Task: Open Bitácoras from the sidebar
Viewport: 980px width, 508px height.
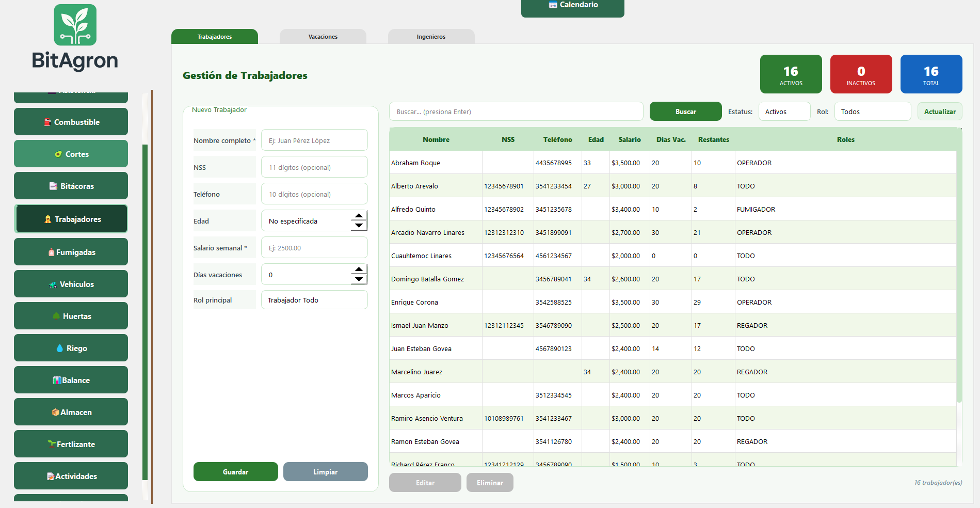Action: click(71, 186)
